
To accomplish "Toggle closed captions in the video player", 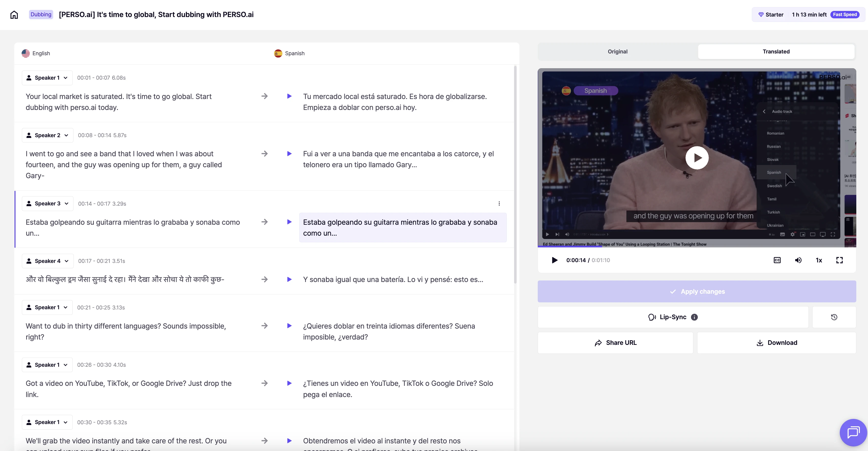I will [x=777, y=260].
